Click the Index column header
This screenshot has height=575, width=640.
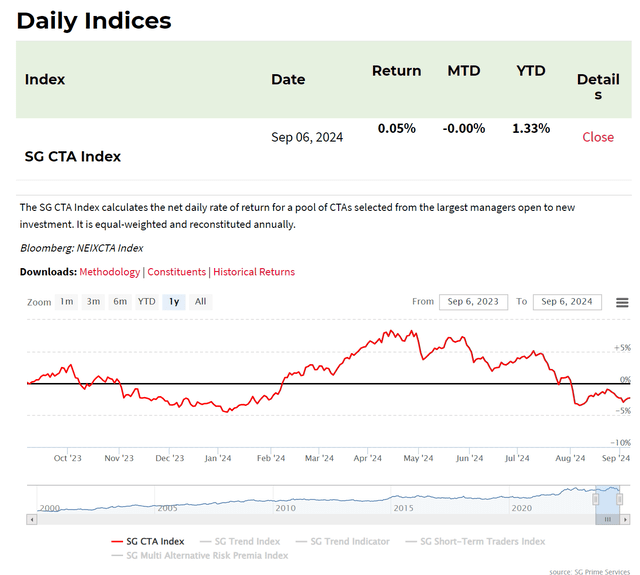45,79
